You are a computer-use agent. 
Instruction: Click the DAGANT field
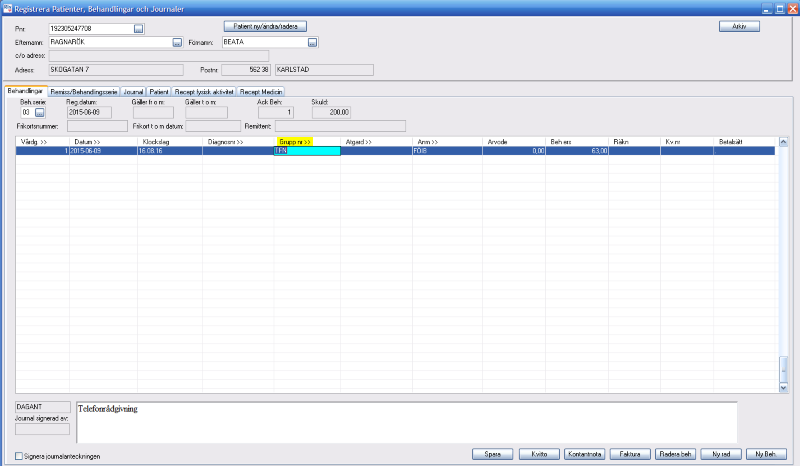pos(43,407)
